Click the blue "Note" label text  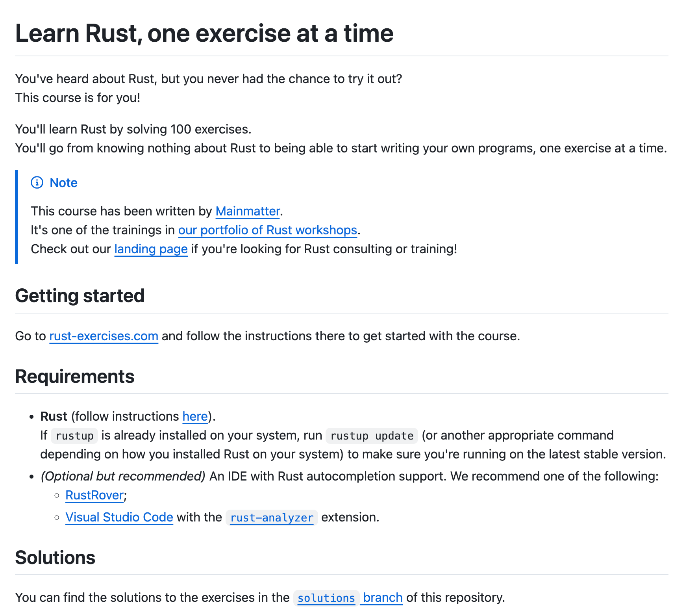(63, 183)
